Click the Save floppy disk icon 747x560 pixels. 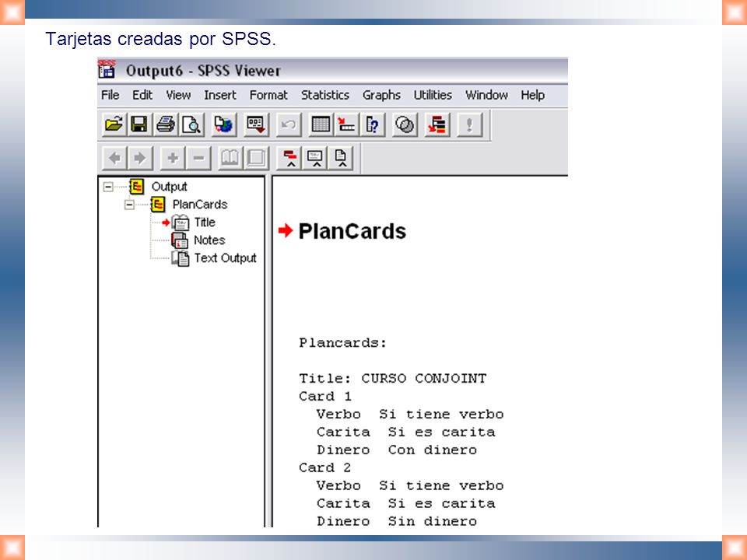(x=139, y=124)
